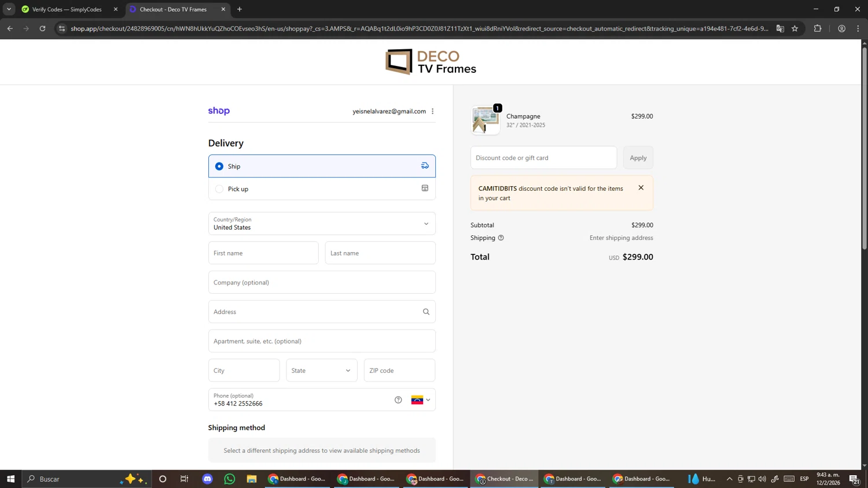Click the volume speaker tray icon
The width and height of the screenshot is (868, 488).
click(x=762, y=479)
